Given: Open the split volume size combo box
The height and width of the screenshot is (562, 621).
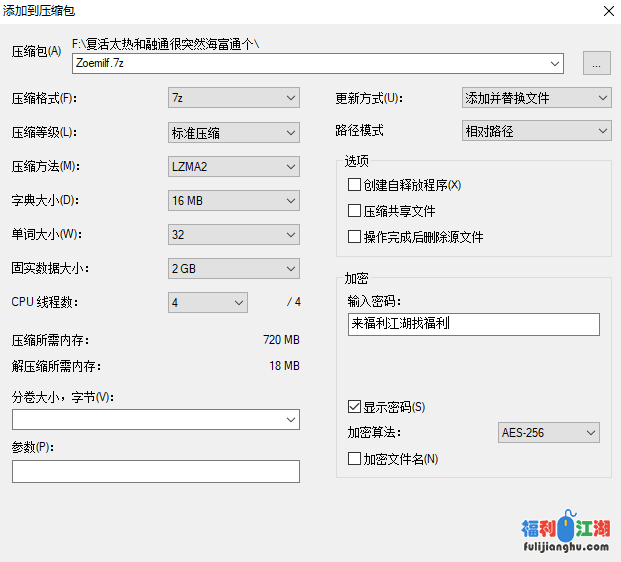Looking at the screenshot, I should coord(156,419).
